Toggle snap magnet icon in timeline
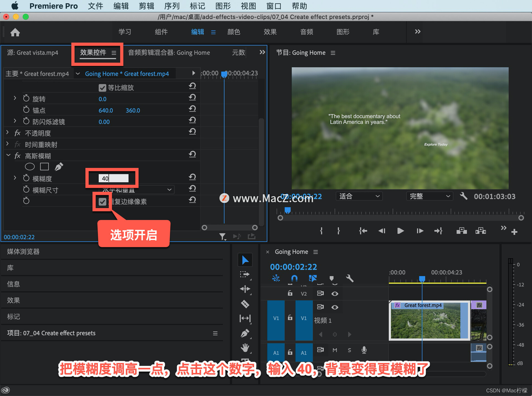 [x=294, y=278]
